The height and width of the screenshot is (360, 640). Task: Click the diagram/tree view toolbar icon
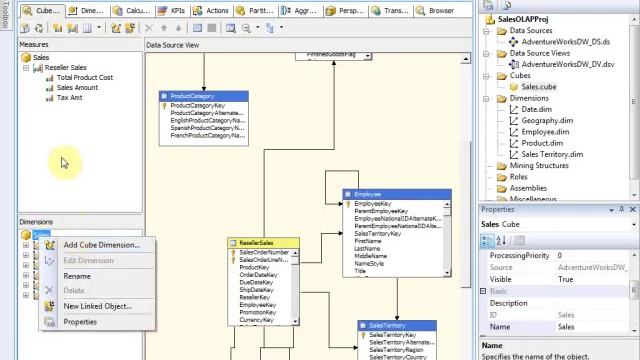270,28
